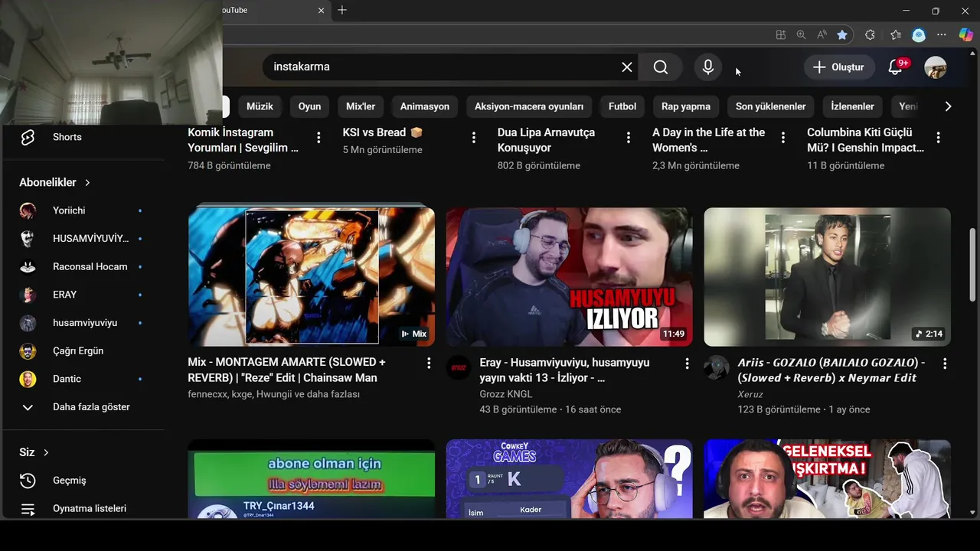Screen dimensions: 980x551
Task: Open Xeruz channel avatar
Action: point(717,368)
